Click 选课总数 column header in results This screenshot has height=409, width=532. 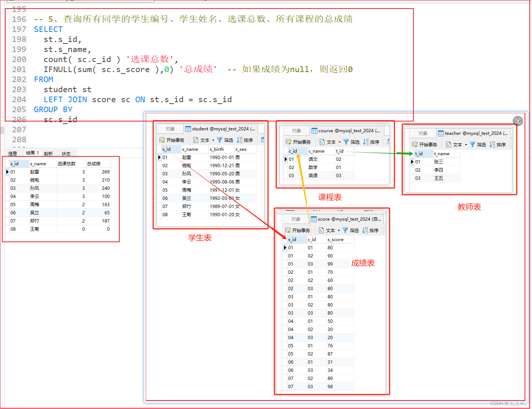pyautogui.click(x=71, y=164)
